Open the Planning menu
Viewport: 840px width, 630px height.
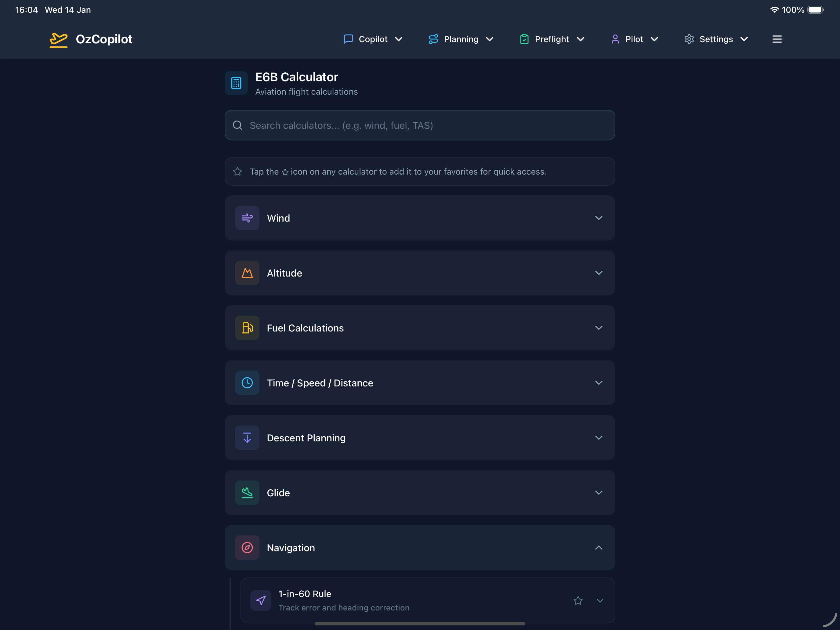[461, 39]
